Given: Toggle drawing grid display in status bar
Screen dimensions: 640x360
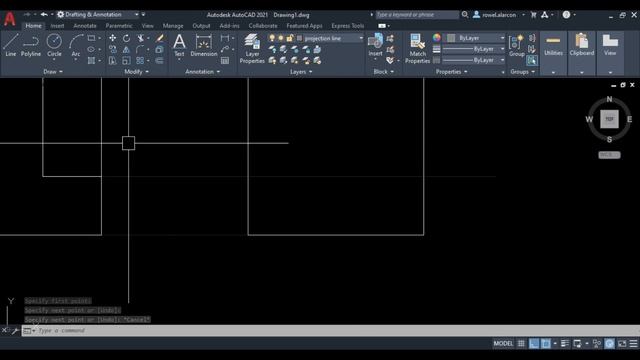Looking at the screenshot, I should [x=521, y=344].
